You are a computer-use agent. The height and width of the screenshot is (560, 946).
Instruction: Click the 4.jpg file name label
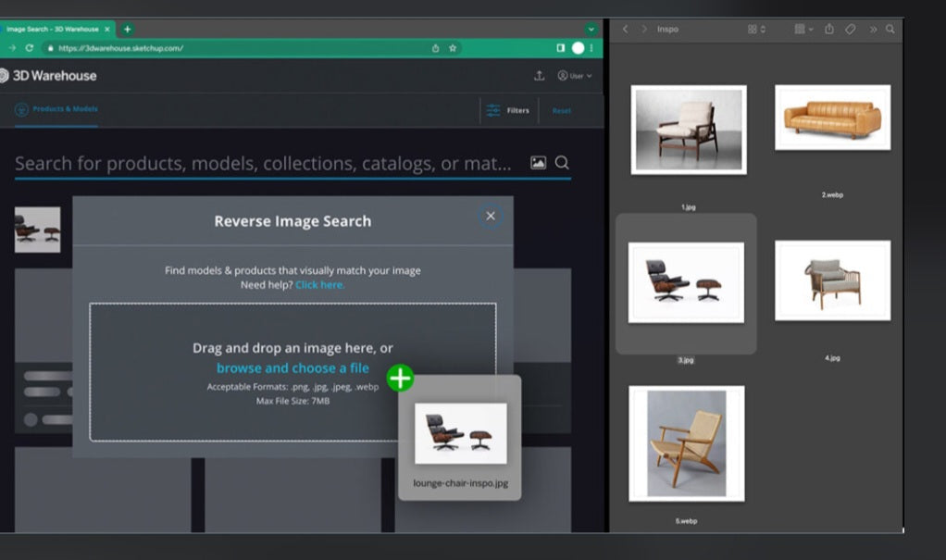[832, 358]
